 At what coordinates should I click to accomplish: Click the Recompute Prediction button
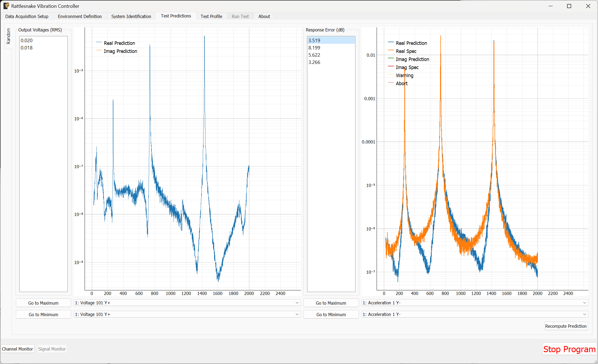tap(566, 326)
